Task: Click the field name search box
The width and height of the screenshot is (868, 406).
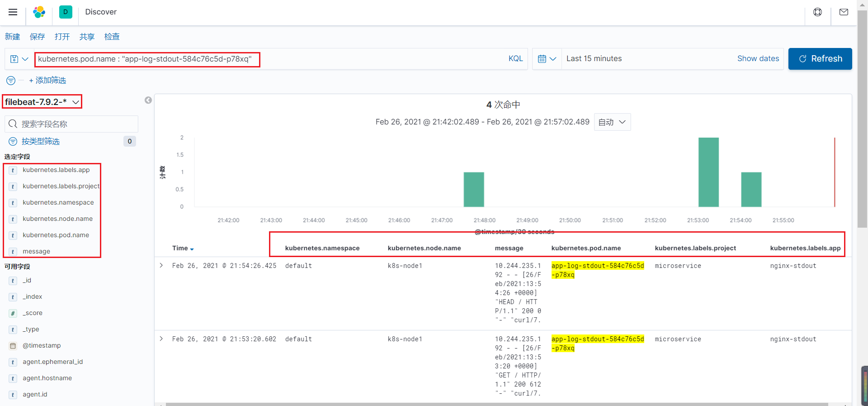Action: (x=71, y=124)
